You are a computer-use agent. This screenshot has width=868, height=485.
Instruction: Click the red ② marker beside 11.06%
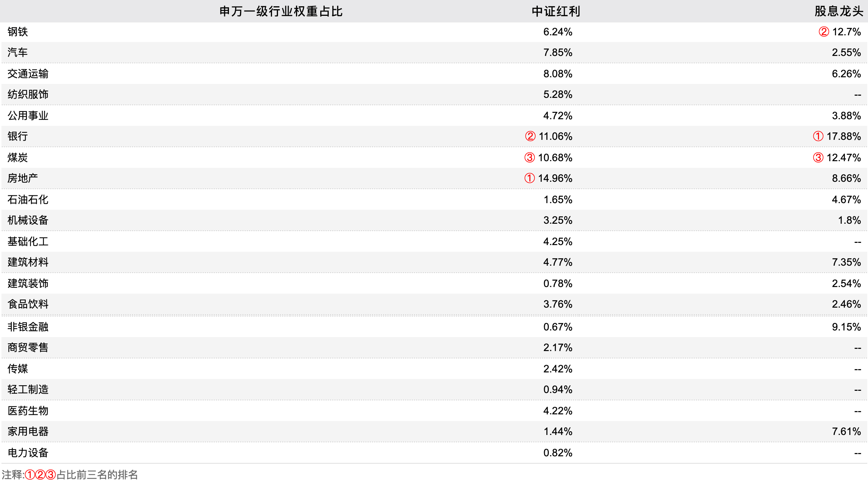[530, 137]
